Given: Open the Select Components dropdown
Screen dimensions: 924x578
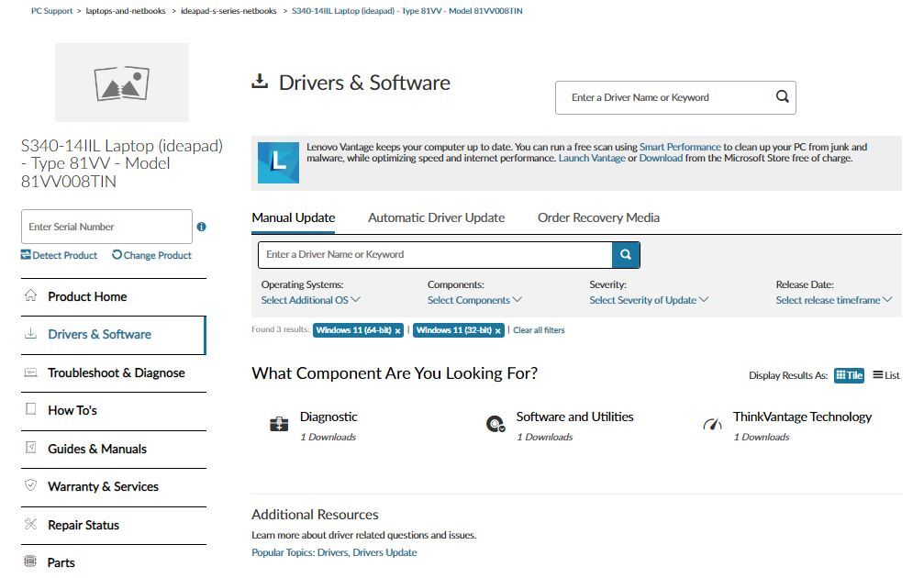Looking at the screenshot, I should 474,300.
